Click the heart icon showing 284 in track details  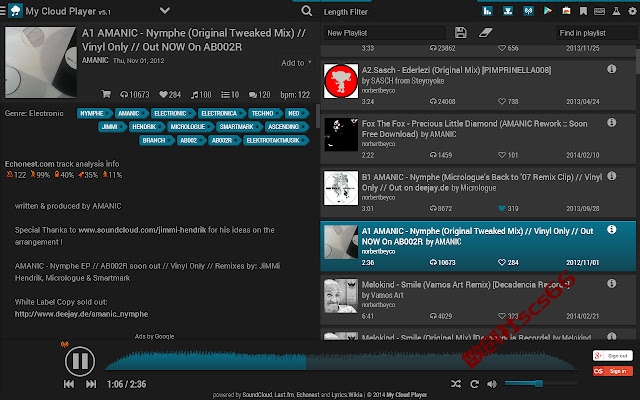(163, 95)
